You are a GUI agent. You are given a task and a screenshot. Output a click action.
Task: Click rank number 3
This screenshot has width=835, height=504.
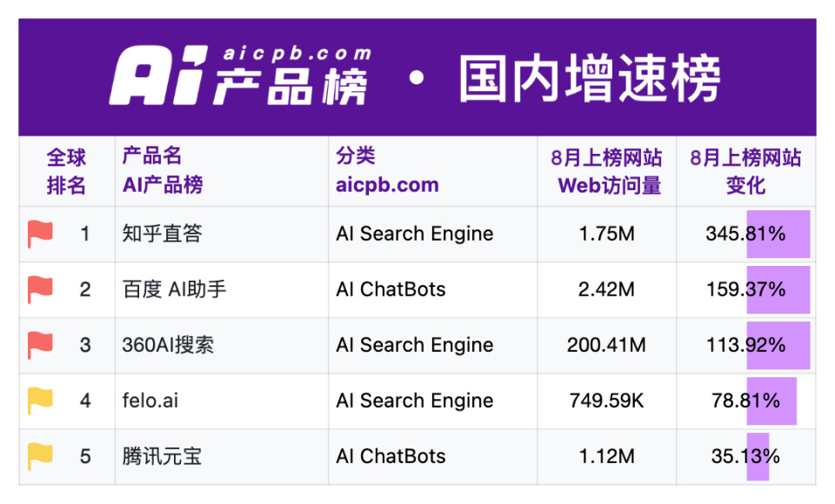point(84,345)
